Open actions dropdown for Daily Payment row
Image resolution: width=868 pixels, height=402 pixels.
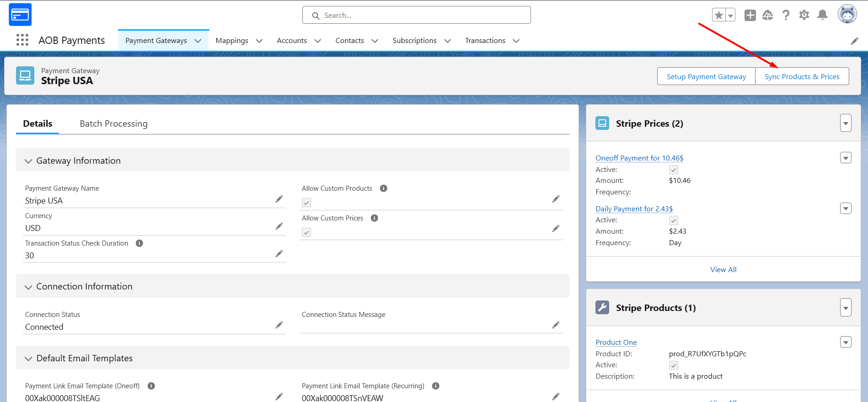coord(846,209)
